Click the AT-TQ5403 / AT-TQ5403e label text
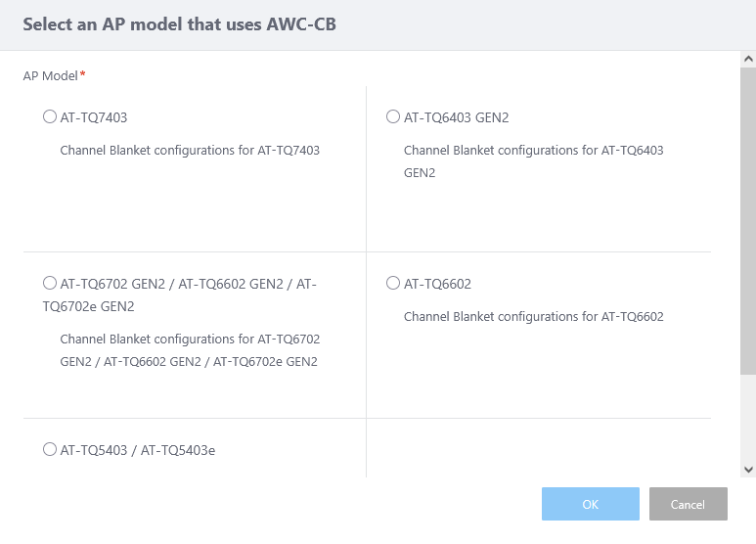Screen dimensions: 756x544 click(x=138, y=450)
